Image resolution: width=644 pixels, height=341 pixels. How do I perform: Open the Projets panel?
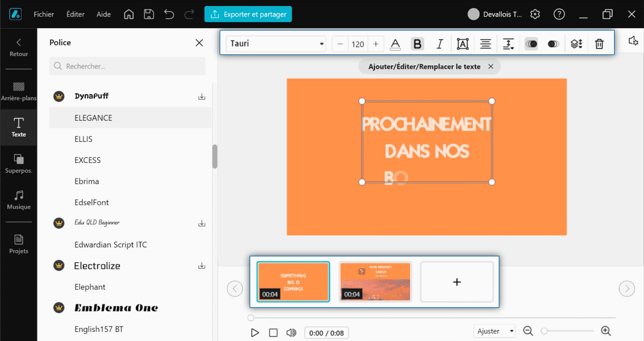(x=19, y=244)
